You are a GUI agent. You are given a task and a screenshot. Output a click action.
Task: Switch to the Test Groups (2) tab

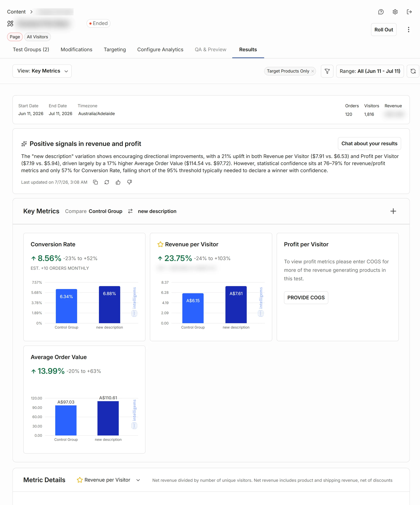31,49
